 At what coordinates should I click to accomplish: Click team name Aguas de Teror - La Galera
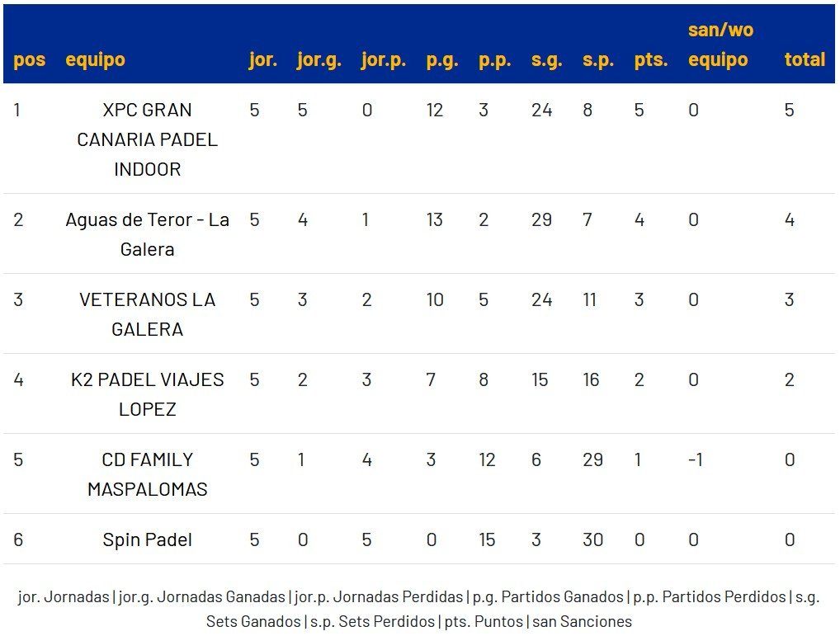(147, 234)
